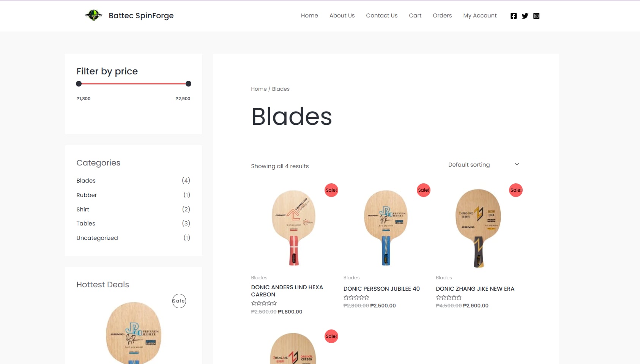The width and height of the screenshot is (640, 364).
Task: Click the Sale badge on Zhang Jike New Era
Action: (515, 190)
